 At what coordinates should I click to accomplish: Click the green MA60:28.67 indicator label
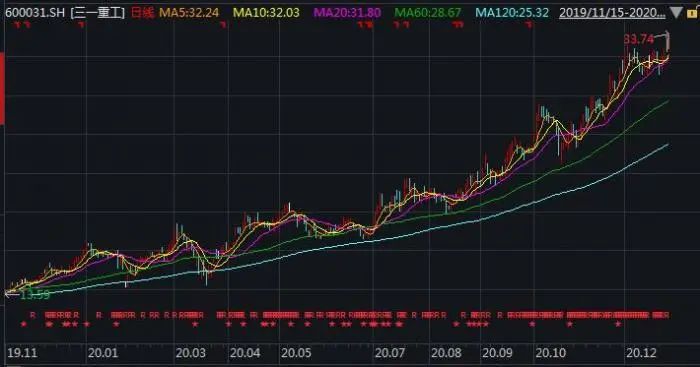(x=428, y=13)
